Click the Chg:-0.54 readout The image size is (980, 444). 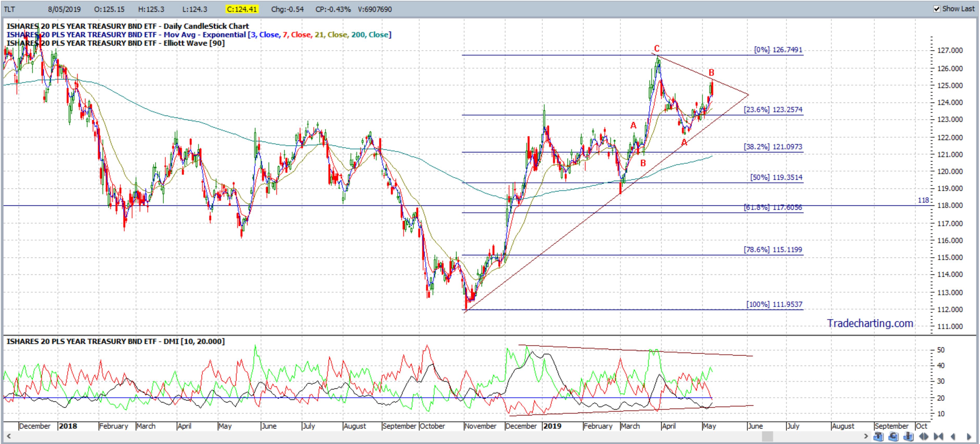[287, 9]
